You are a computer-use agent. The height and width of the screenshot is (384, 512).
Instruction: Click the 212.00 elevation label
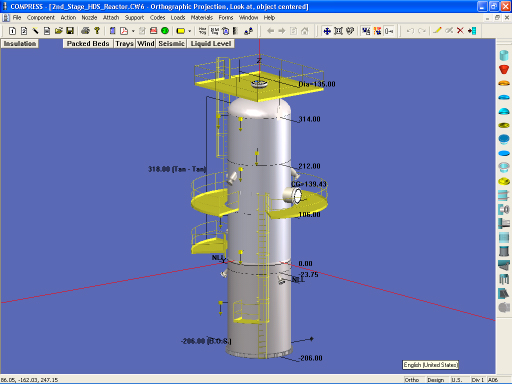point(309,166)
